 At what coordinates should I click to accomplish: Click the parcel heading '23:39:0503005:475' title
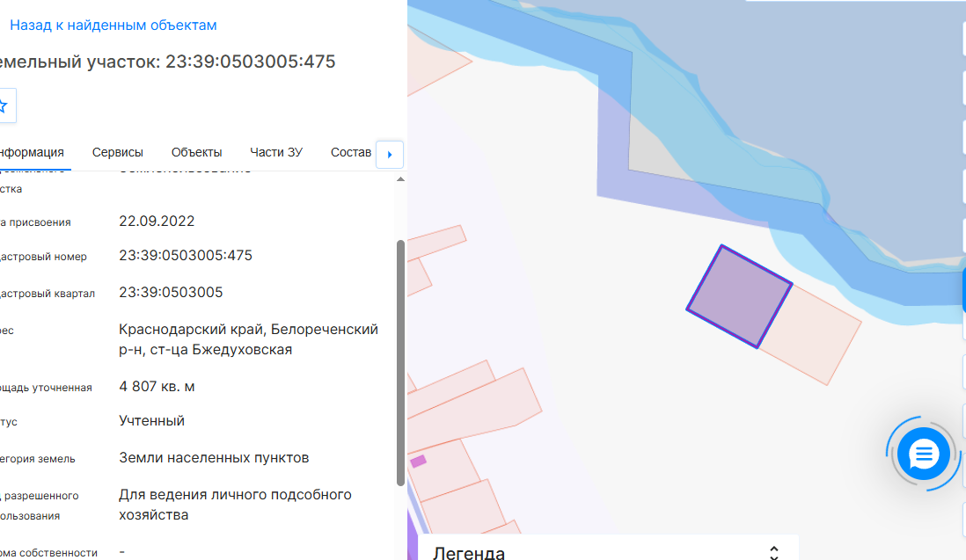[x=250, y=62]
